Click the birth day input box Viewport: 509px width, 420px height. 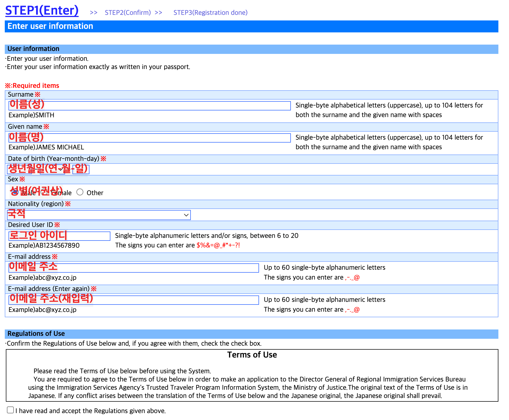[81, 169]
